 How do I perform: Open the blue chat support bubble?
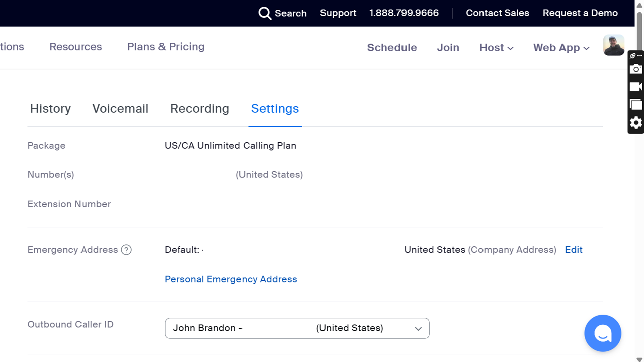[603, 333]
